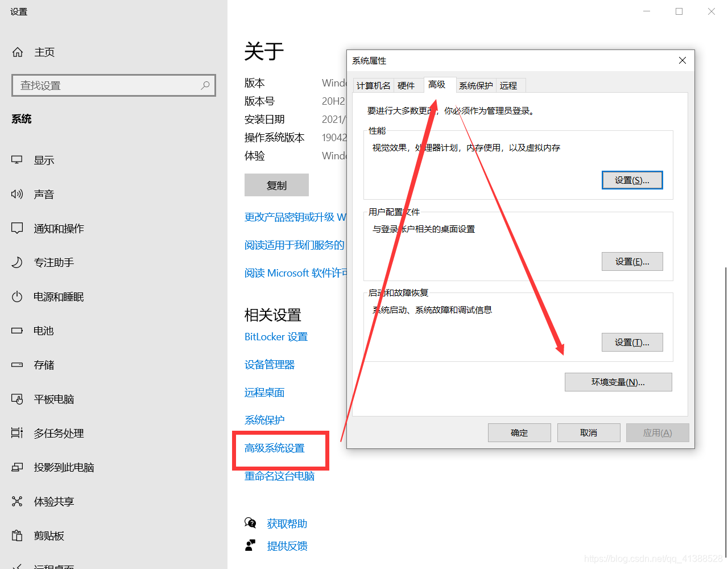Viewport: 728px width, 569px height.
Task: Click the 专注助手 sidebar label
Action: 54,263
